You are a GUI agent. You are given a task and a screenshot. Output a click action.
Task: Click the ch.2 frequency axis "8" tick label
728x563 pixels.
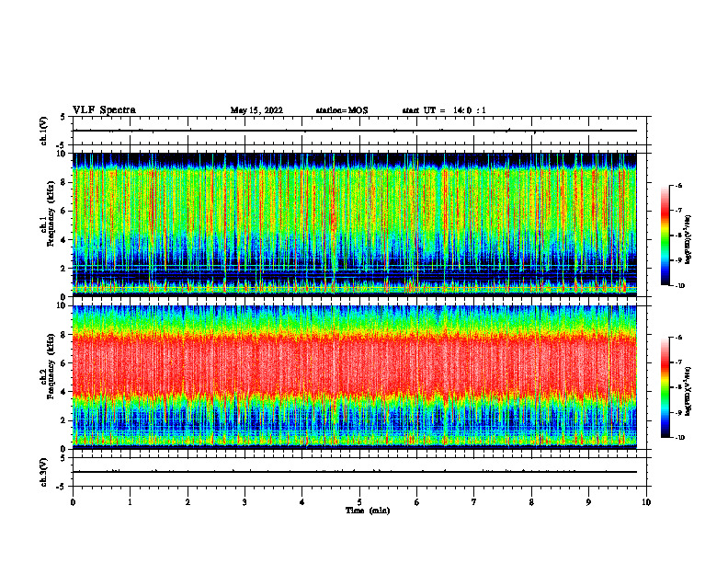tap(63, 335)
